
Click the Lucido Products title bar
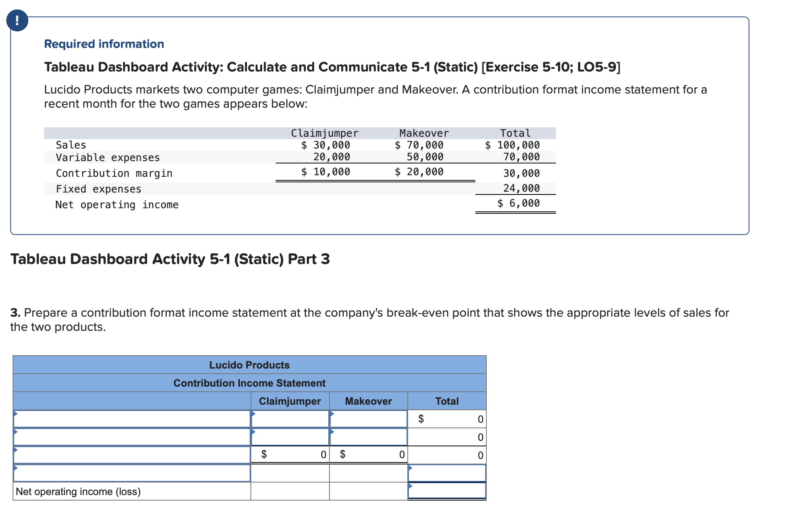(249, 365)
